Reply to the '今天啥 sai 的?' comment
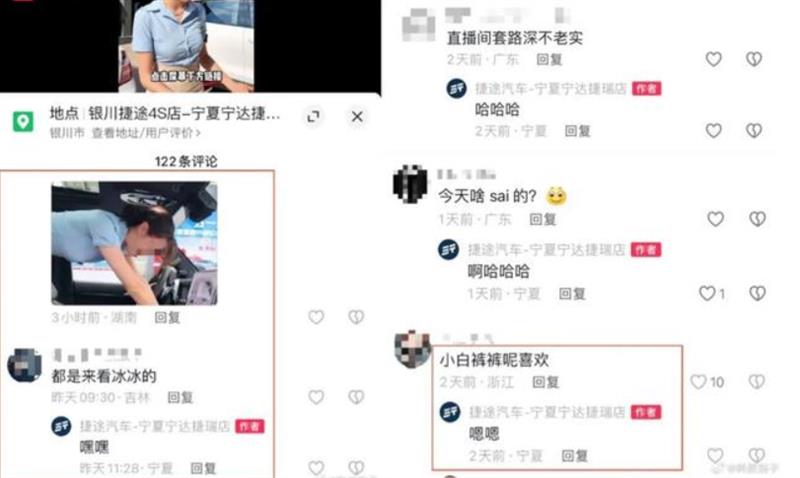Screen dimensions: 800x478 click(x=542, y=219)
